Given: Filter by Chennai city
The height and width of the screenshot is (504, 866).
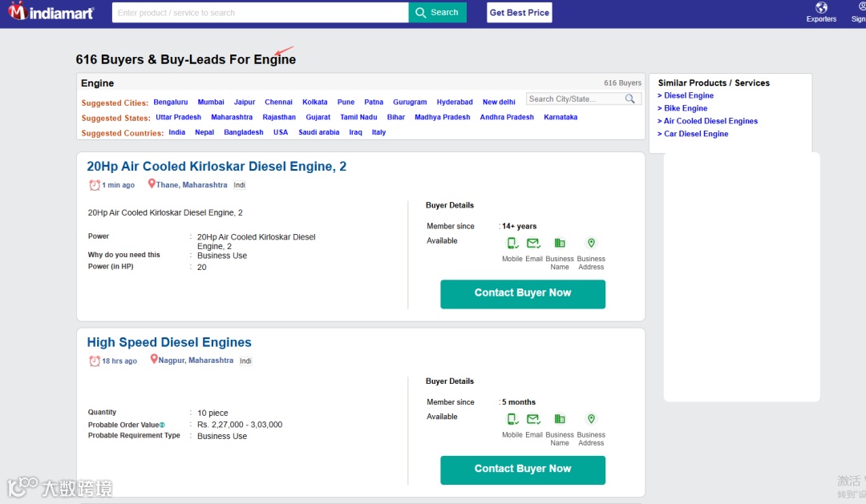Looking at the screenshot, I should 278,102.
